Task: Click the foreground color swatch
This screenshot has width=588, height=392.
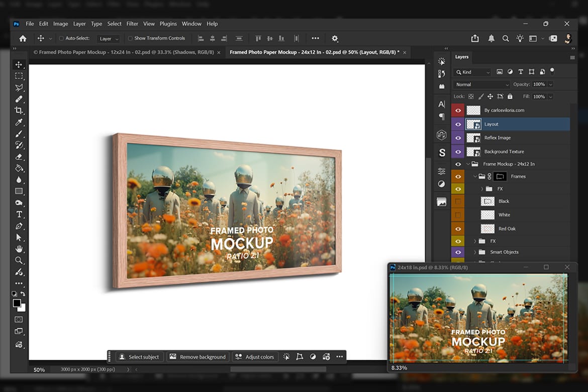Action: [x=17, y=304]
